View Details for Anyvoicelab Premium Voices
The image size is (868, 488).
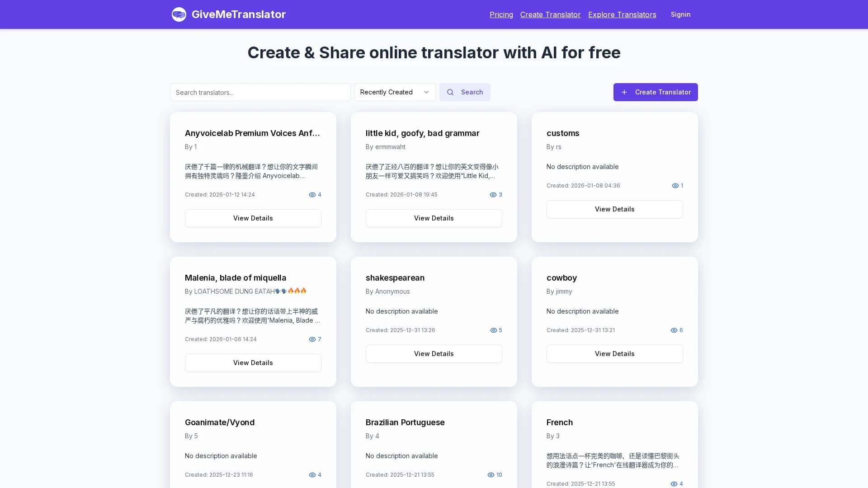253,218
